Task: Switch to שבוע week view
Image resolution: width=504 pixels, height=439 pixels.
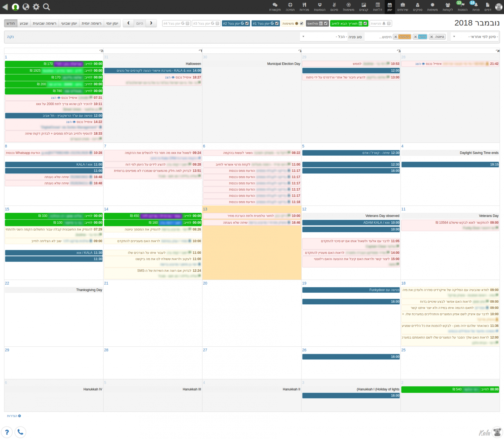Action: (24, 23)
